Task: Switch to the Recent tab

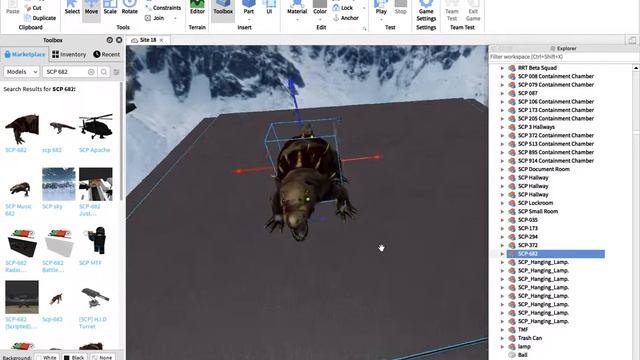Action: coord(106,54)
